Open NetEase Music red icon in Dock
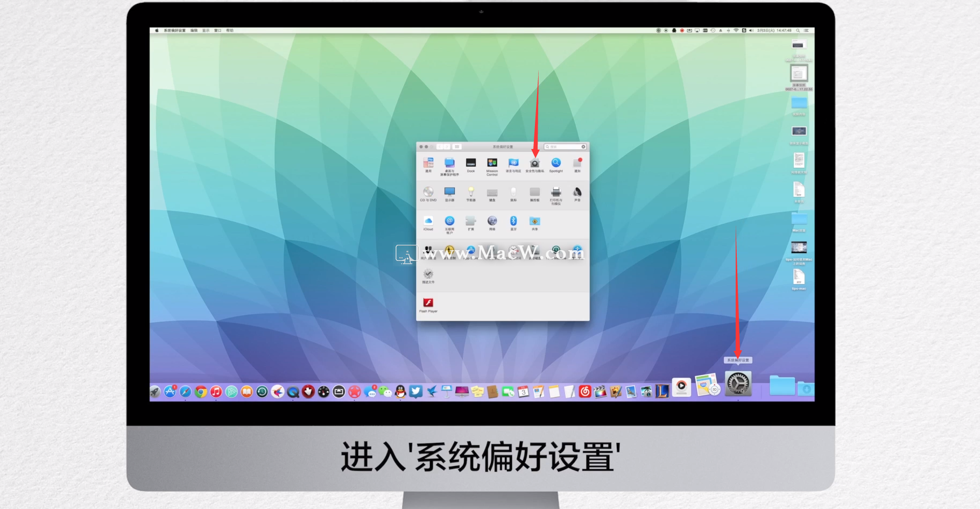 (585, 392)
